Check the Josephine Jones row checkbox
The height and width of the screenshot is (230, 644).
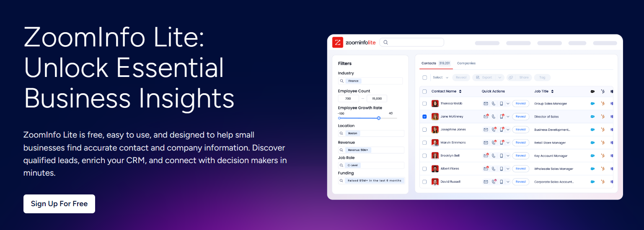(424, 130)
